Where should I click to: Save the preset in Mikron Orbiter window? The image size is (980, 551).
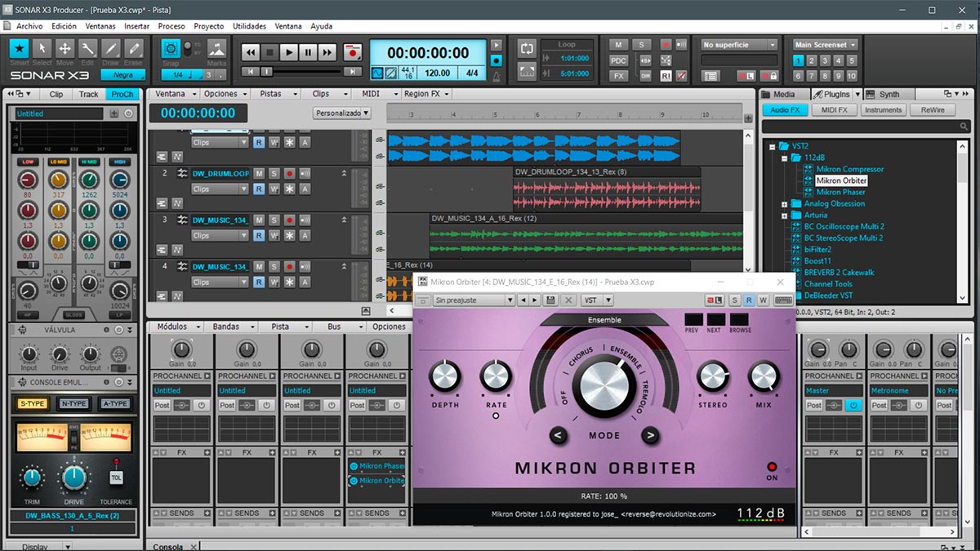click(551, 300)
